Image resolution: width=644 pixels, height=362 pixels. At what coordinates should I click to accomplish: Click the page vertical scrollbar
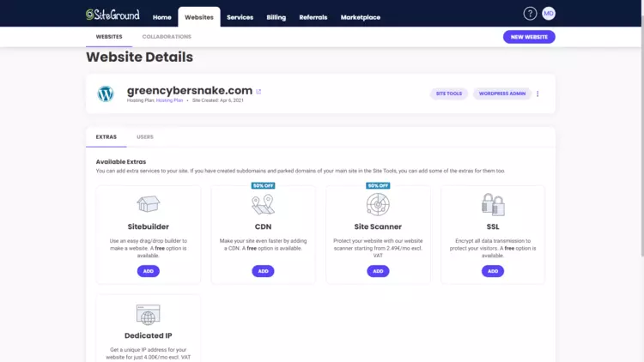coord(641,136)
